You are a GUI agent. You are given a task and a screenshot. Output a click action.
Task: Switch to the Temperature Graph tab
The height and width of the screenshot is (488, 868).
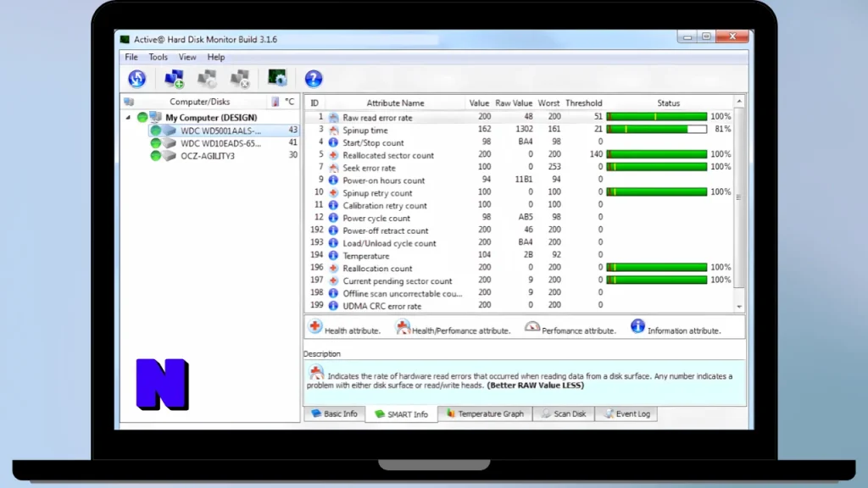pyautogui.click(x=485, y=413)
